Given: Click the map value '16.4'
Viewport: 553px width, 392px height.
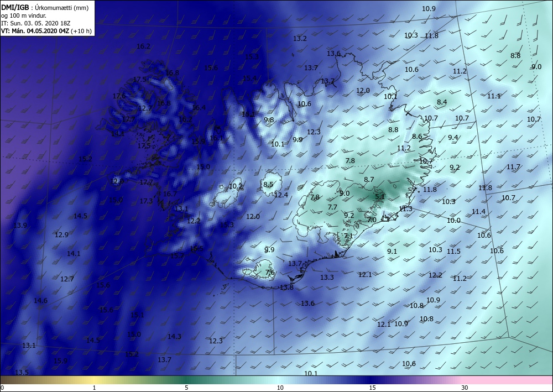Looking at the screenshot, I should pyautogui.click(x=199, y=107).
